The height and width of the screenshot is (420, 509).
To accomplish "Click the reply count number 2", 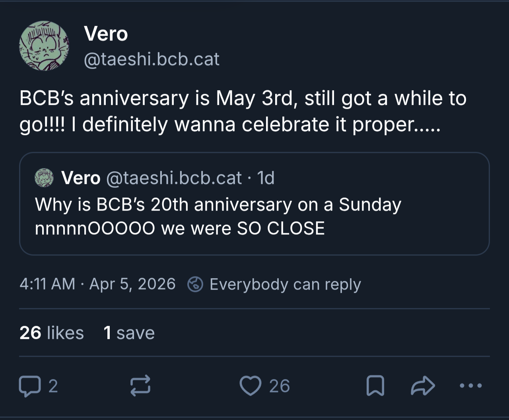I will click(53, 386).
